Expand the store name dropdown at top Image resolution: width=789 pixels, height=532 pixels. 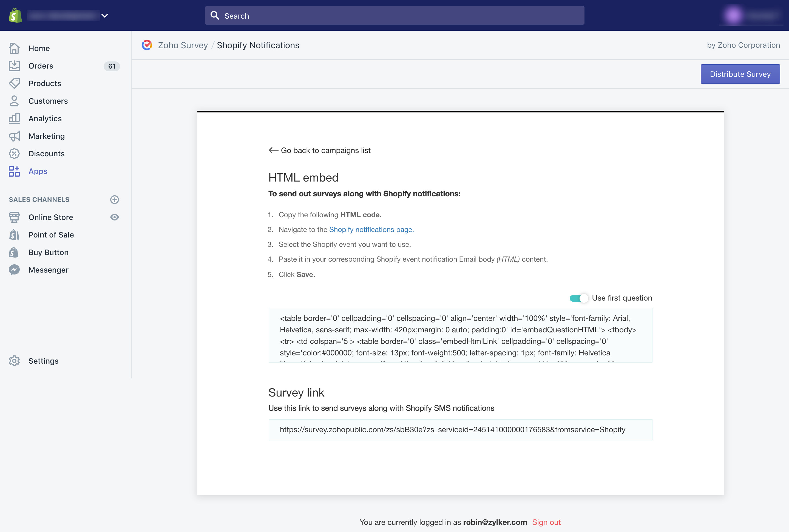(x=104, y=15)
